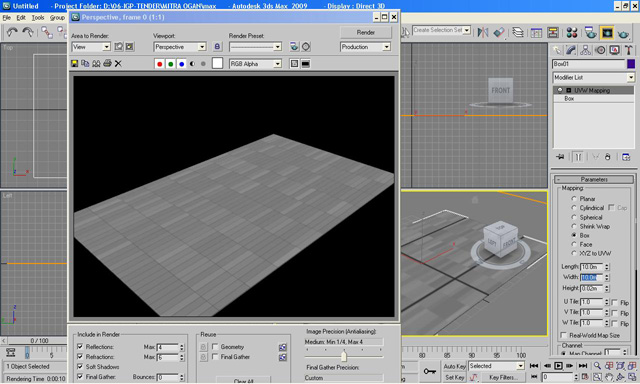
Task: Toggle Reflections checkbox
Action: pyautogui.click(x=80, y=346)
